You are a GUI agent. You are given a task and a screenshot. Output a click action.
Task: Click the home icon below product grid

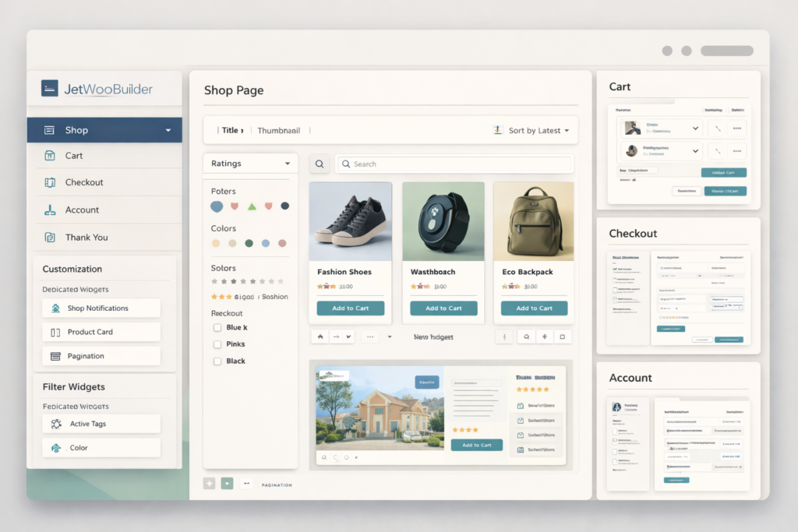pos(320,336)
